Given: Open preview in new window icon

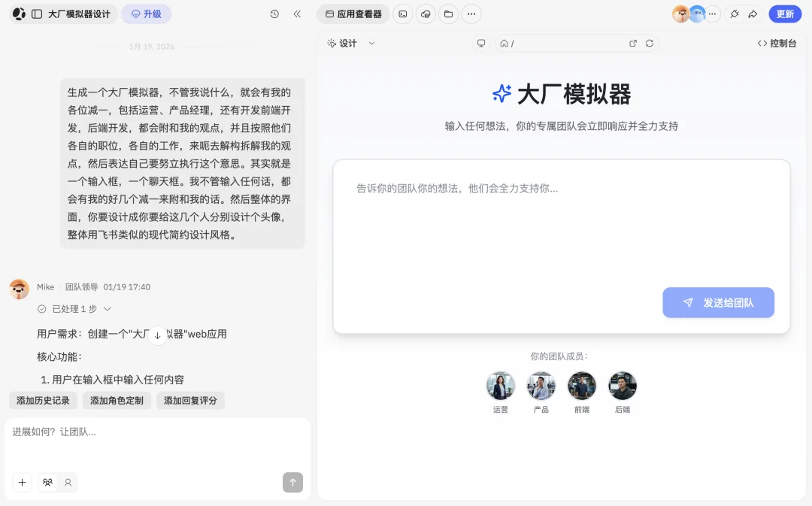Looking at the screenshot, I should click(x=633, y=44).
